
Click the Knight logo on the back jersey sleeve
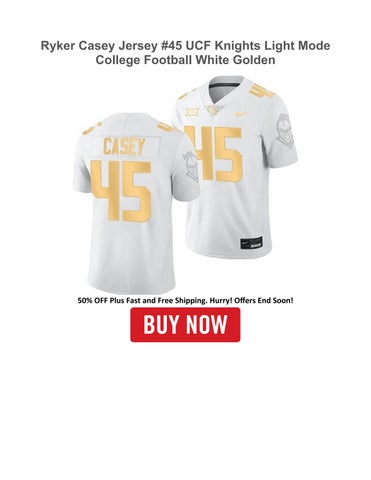pos(191,166)
